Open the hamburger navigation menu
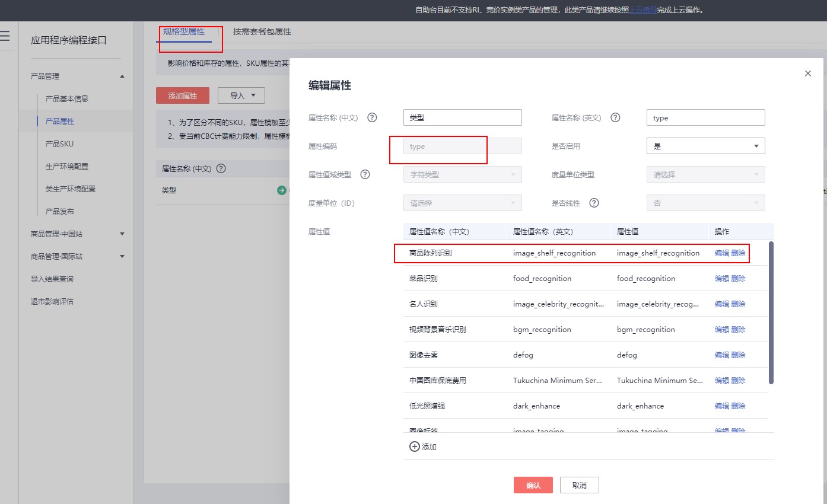The width and height of the screenshot is (827, 504). pyautogui.click(x=4, y=36)
